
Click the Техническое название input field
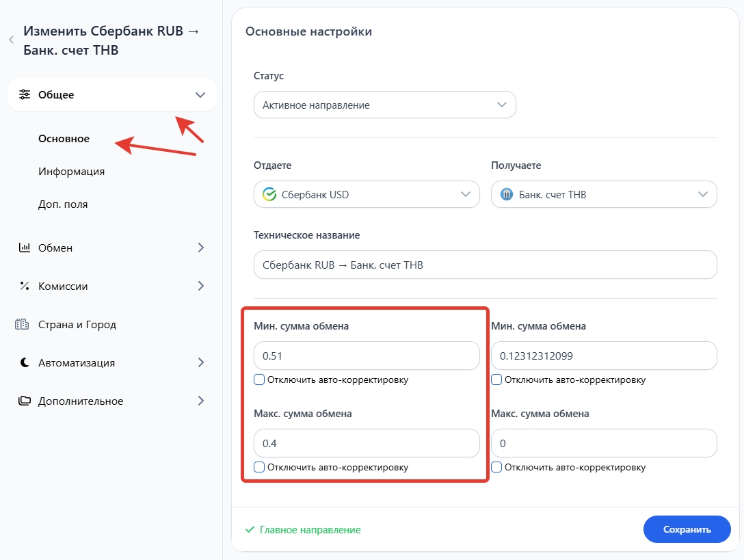pos(484,265)
